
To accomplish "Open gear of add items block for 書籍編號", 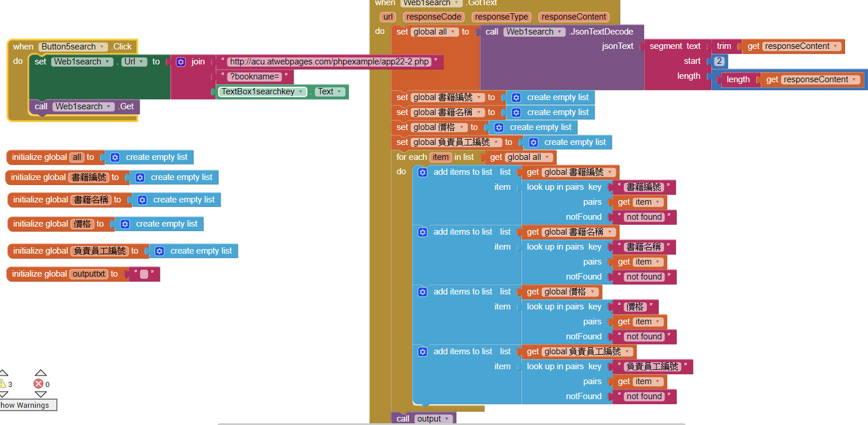I will pyautogui.click(x=422, y=172).
